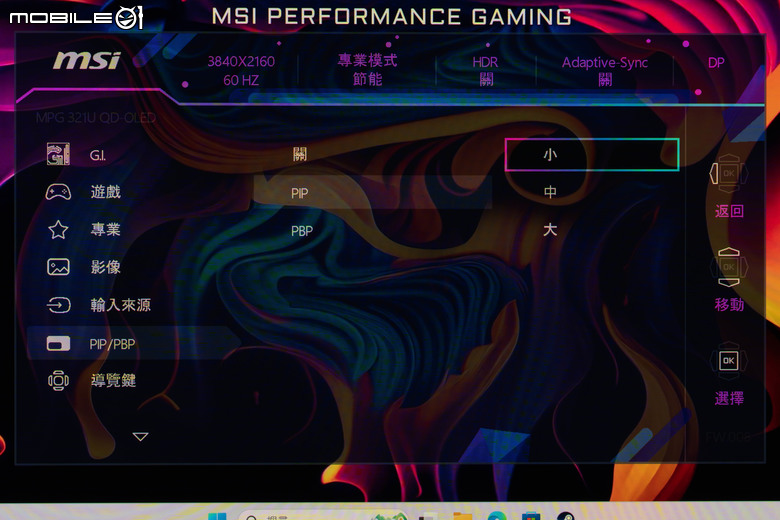Viewport: 780px width, 520px height.
Task: Click the OK button icon above 選擇
Action: coord(728,360)
